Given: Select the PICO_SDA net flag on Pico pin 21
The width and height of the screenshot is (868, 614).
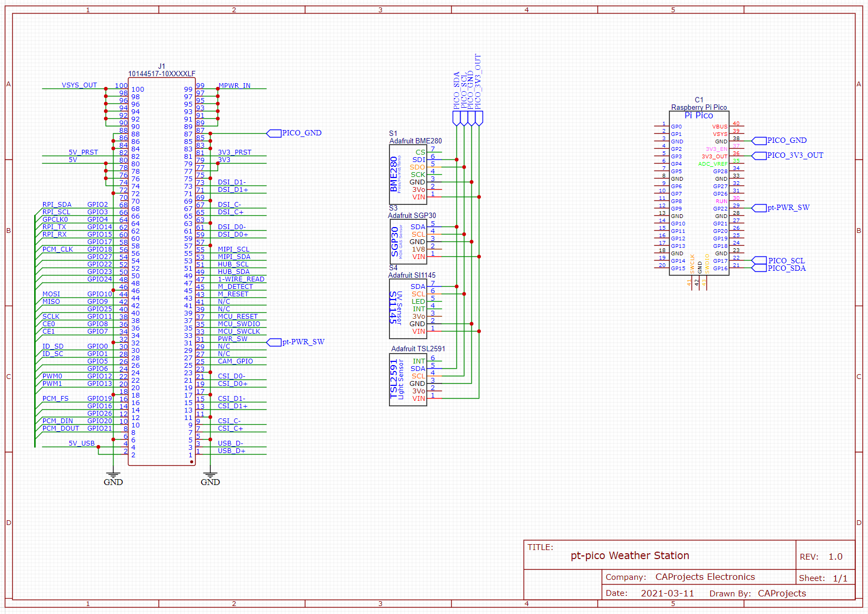Looking at the screenshot, I should [x=778, y=268].
